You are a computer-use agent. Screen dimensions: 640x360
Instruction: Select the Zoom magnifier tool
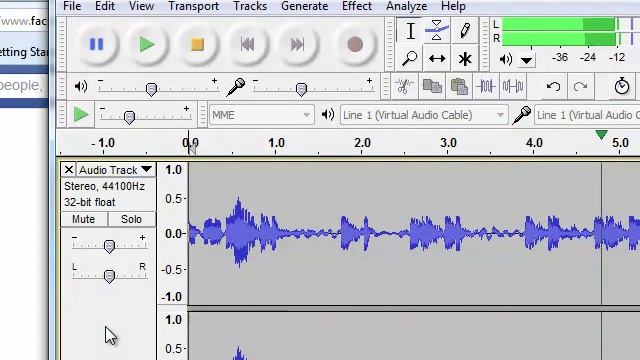click(x=410, y=58)
